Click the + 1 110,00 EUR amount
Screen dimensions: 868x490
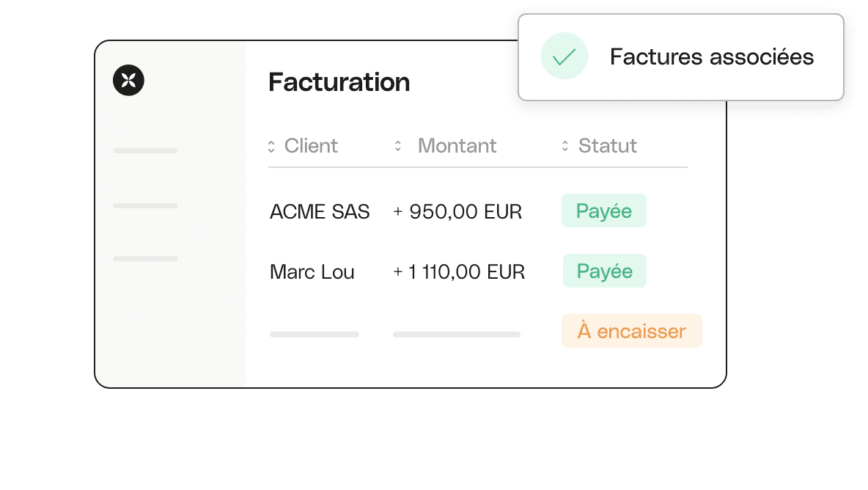point(459,272)
